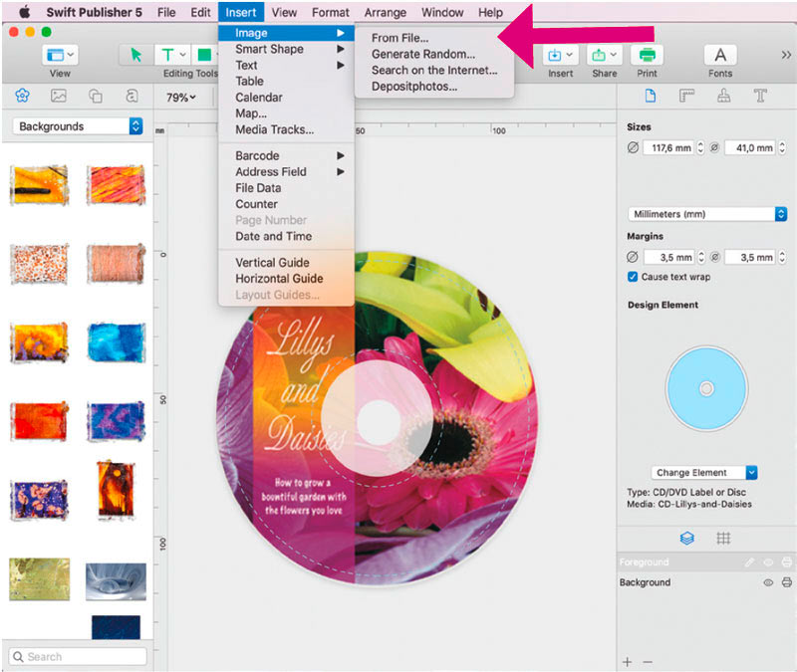The height and width of the screenshot is (672, 797).
Task: Open the 79% zoom dropdown
Action: [x=181, y=97]
